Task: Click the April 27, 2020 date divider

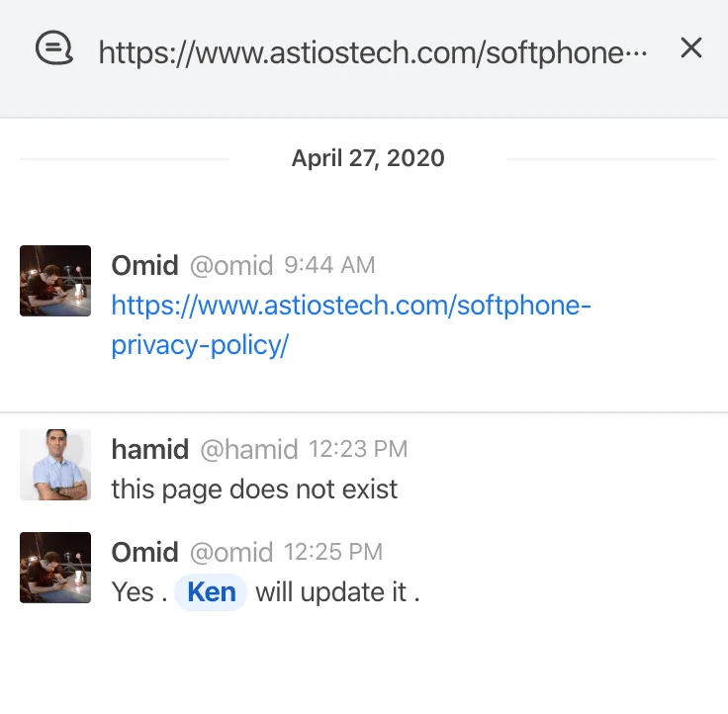Action: [368, 158]
